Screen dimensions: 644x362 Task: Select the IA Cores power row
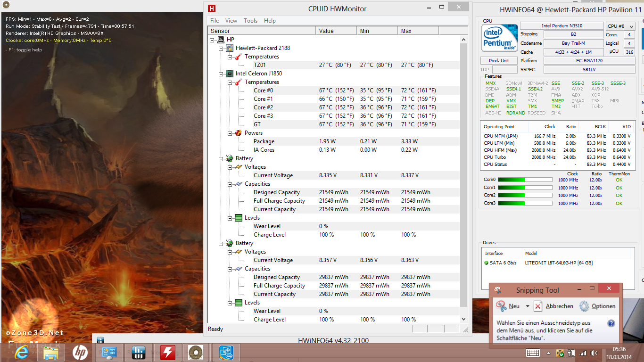pyautogui.click(x=334, y=150)
